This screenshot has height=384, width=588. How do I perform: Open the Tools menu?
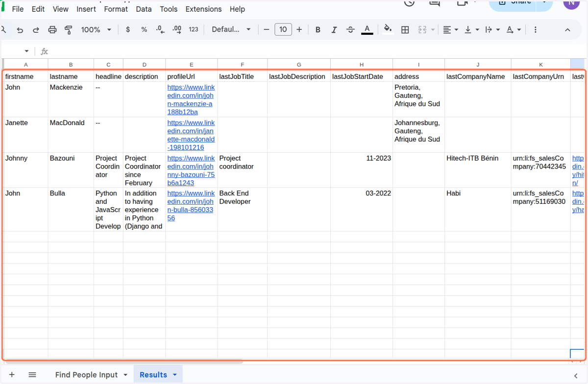coord(169,9)
